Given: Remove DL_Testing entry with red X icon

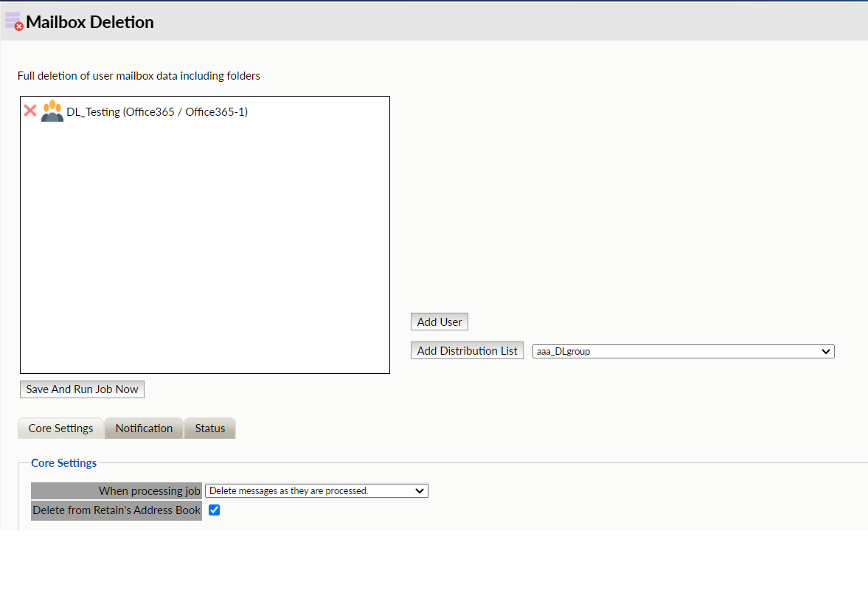Looking at the screenshot, I should coord(30,111).
